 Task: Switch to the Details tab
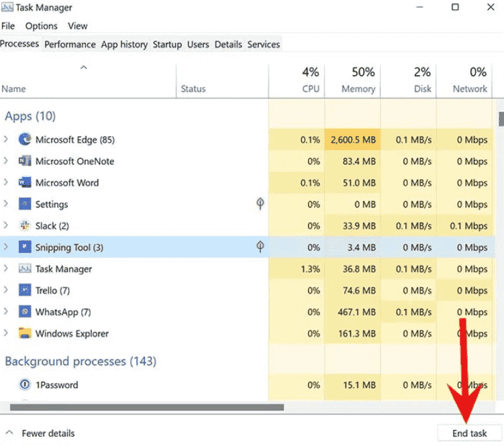(228, 44)
